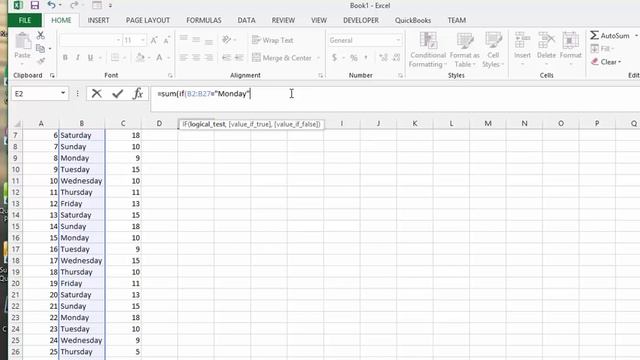Click the Decrease Font Size icon

coord(166,40)
